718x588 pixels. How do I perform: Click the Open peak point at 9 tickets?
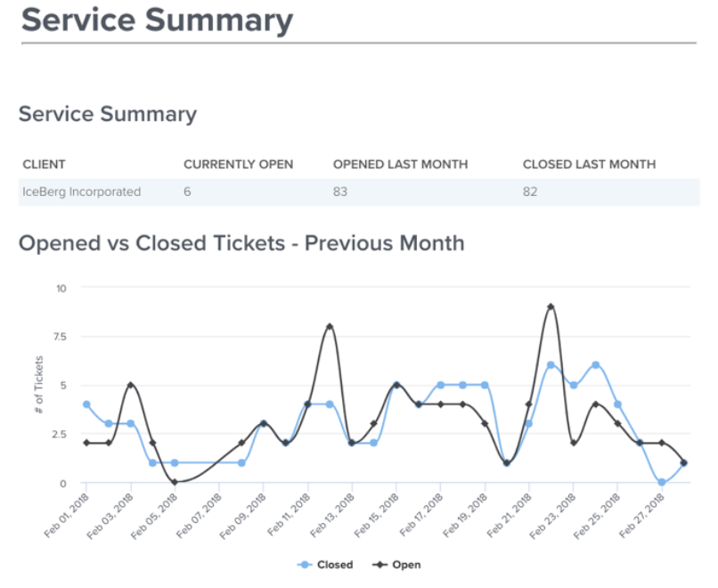[551, 306]
